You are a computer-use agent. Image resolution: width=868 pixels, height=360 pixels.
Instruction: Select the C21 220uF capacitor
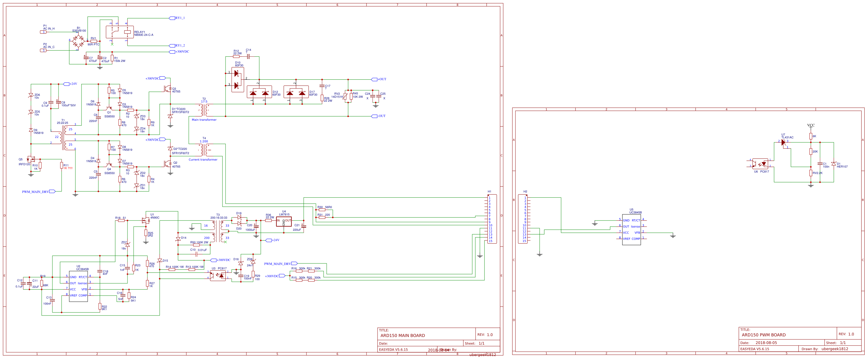point(304,226)
